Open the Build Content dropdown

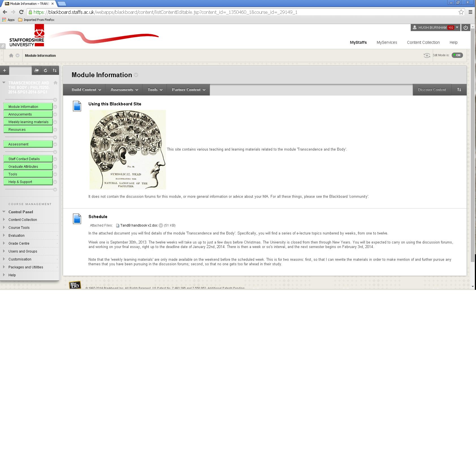[x=86, y=90]
